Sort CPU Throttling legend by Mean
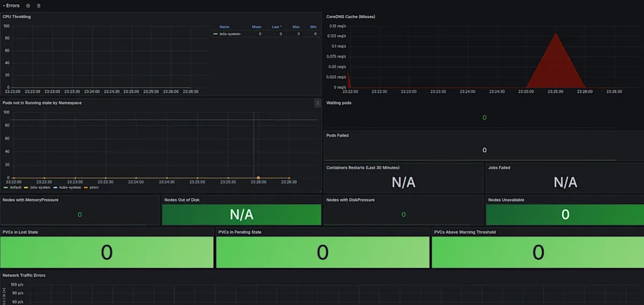 (257, 26)
